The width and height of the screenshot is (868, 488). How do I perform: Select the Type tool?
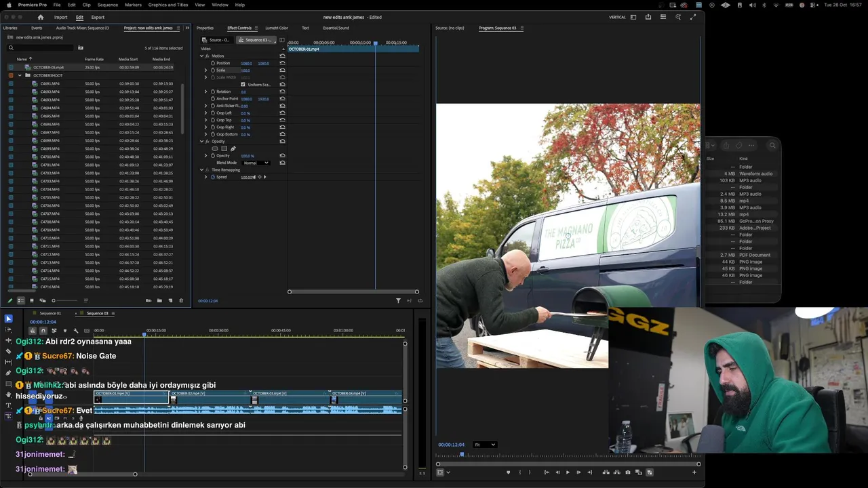[8, 405]
